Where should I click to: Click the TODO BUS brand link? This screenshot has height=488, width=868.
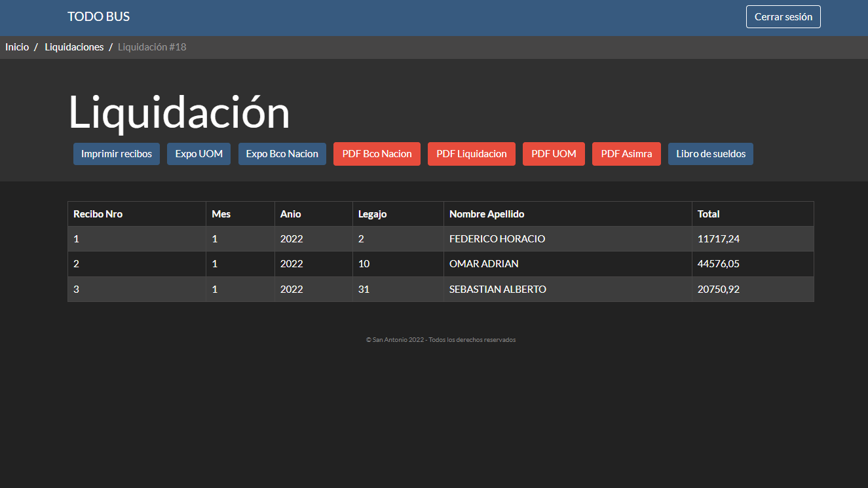pyautogui.click(x=98, y=17)
